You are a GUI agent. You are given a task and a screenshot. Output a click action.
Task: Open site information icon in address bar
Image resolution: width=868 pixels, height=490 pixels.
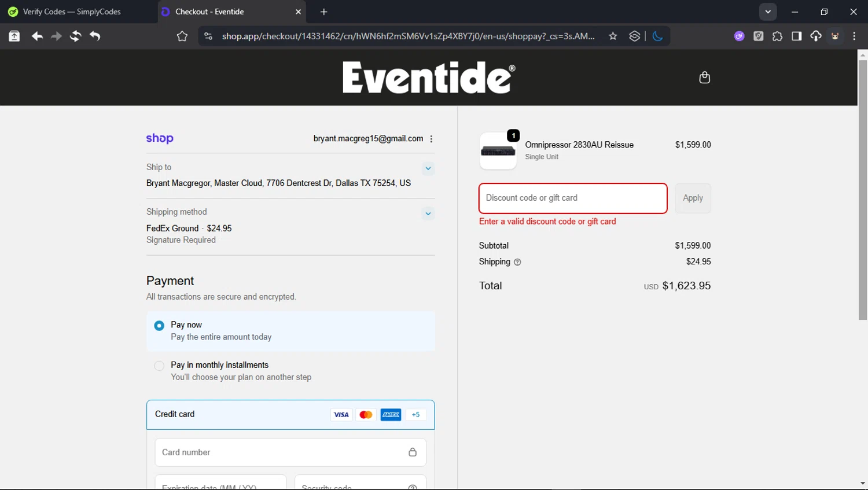[x=208, y=36]
